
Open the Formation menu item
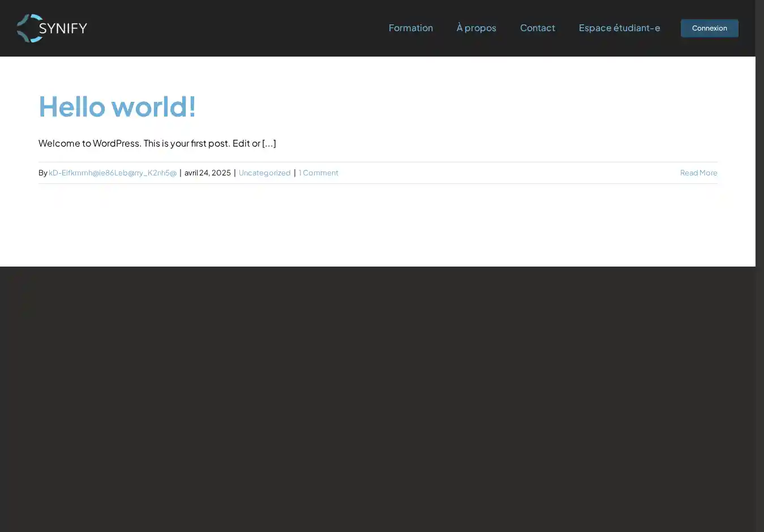pyautogui.click(x=410, y=28)
